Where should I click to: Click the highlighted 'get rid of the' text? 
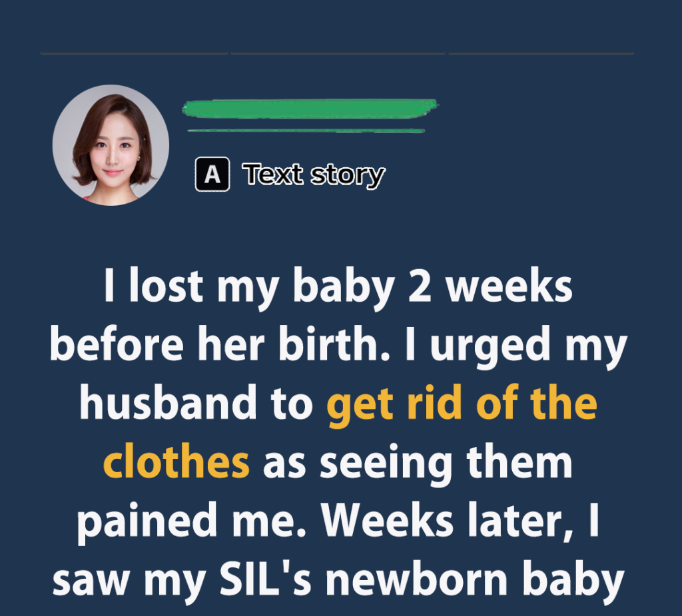click(462, 405)
